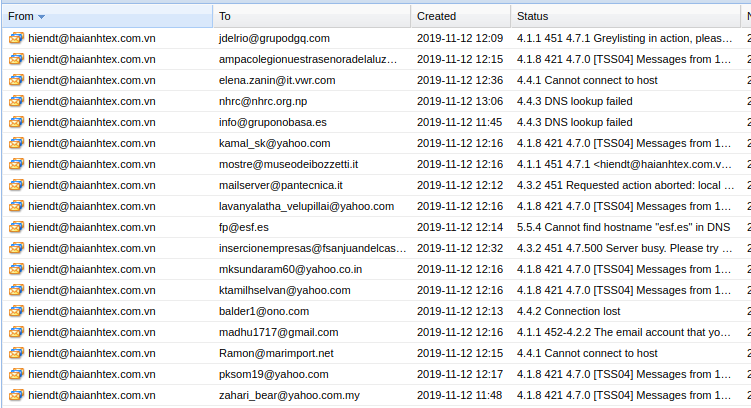Click the mail icon in mailserver@pantecnica.it row
This screenshot has height=408, width=751.
(x=16, y=185)
